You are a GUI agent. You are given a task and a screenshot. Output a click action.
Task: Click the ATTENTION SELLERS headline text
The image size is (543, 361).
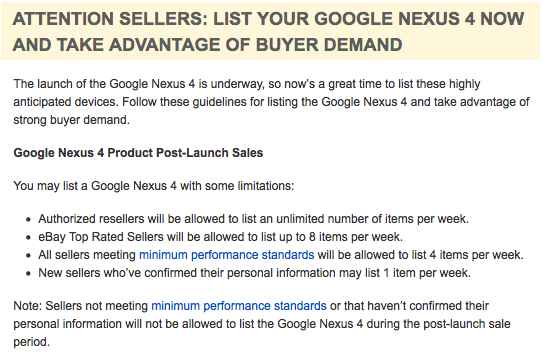pos(109,19)
